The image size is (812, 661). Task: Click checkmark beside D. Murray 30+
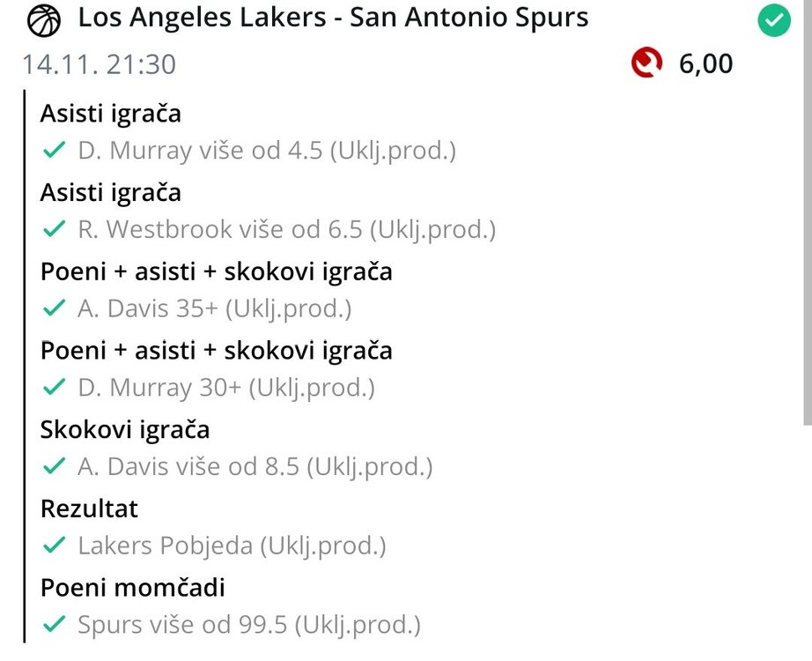tap(55, 388)
